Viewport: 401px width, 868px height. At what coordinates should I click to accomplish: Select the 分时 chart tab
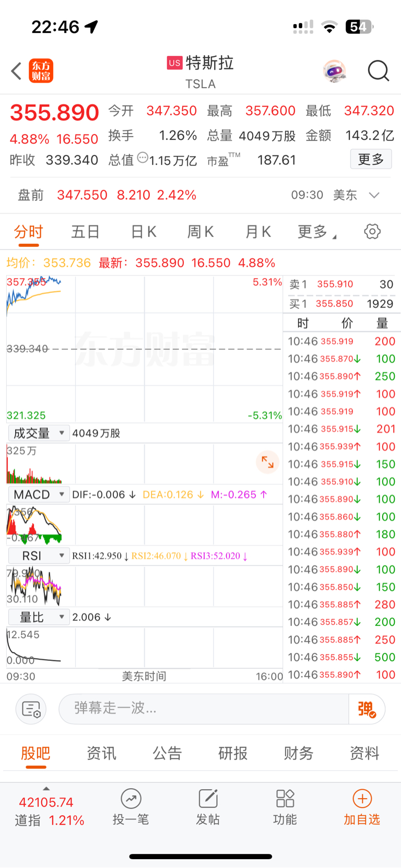[x=28, y=232]
